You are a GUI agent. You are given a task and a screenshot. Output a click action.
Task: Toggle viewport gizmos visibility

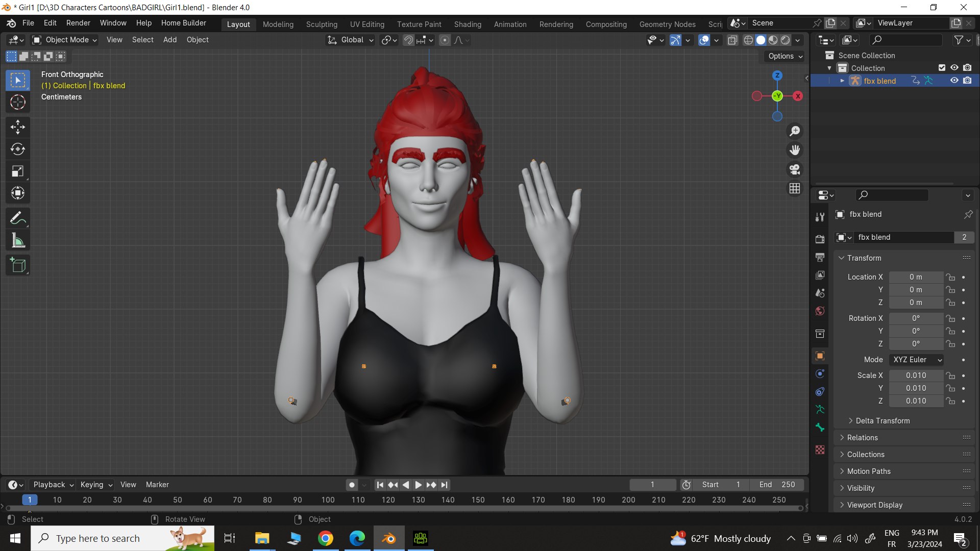pos(675,40)
